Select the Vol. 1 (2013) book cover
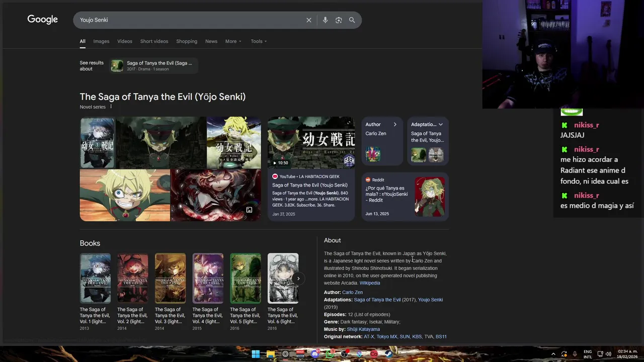 coord(95,278)
